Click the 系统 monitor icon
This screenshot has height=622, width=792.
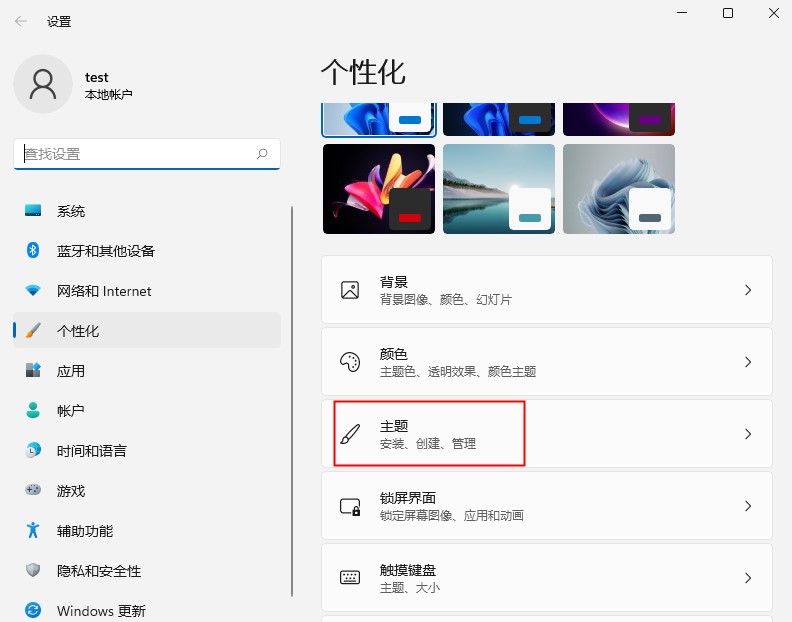(x=33, y=210)
